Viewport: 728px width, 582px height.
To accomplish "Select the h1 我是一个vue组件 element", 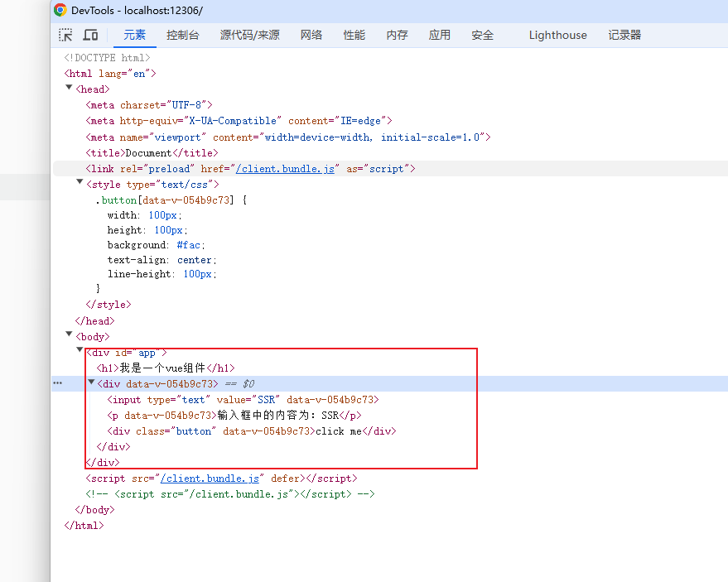I will point(166,368).
